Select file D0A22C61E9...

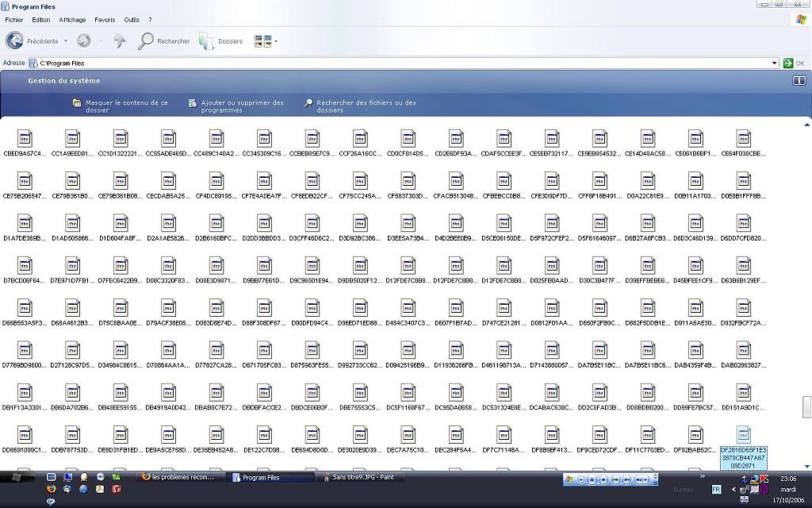(648, 186)
